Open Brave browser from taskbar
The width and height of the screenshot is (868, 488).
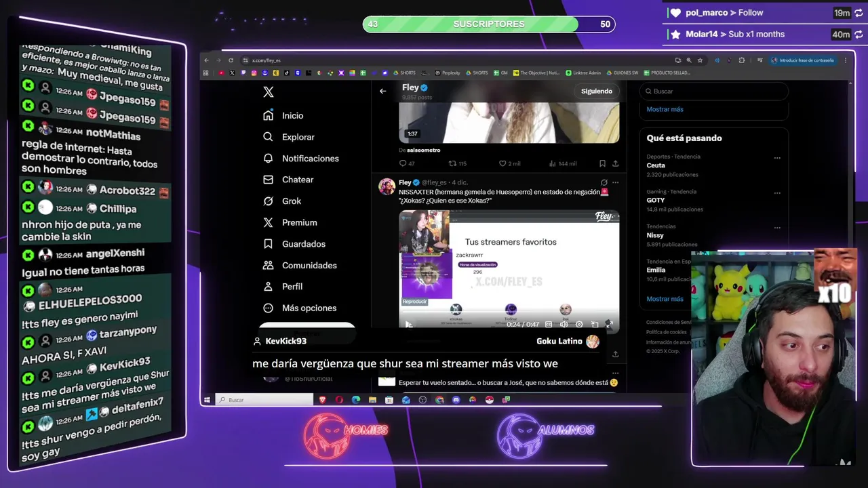click(x=323, y=400)
